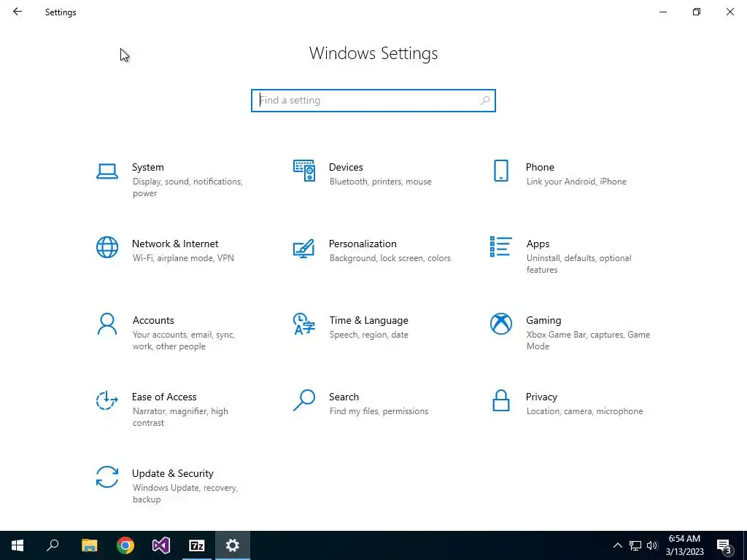Launch File Explorer from the taskbar
The image size is (747, 560).
89,545
